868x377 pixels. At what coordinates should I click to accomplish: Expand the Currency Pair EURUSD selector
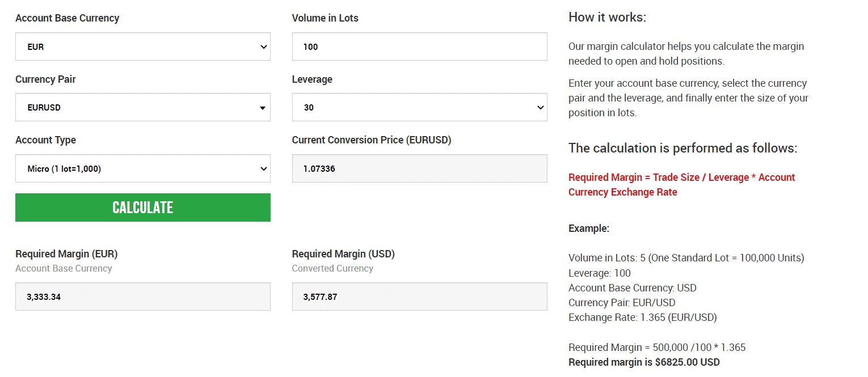[143, 107]
